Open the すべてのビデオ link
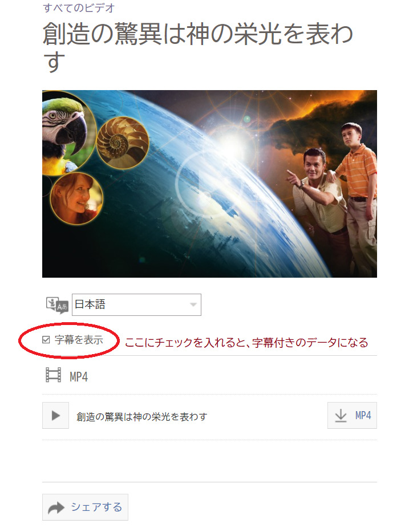The height and width of the screenshot is (532, 409). pos(79,7)
